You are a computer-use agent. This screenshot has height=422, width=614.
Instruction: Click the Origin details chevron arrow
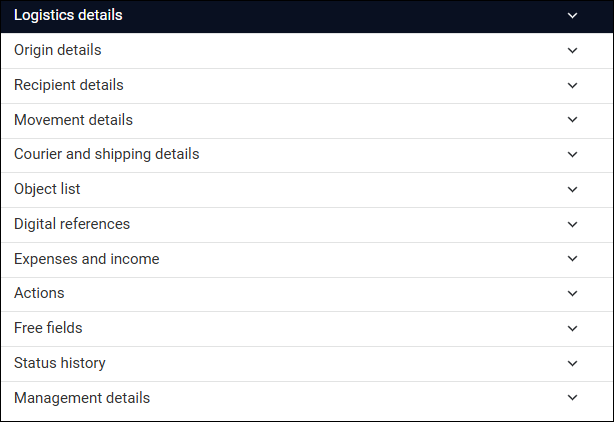(x=572, y=50)
